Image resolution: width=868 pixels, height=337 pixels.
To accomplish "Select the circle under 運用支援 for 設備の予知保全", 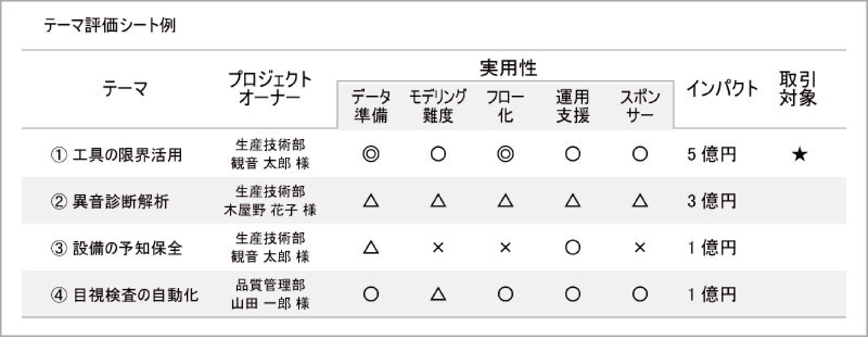I will (573, 248).
